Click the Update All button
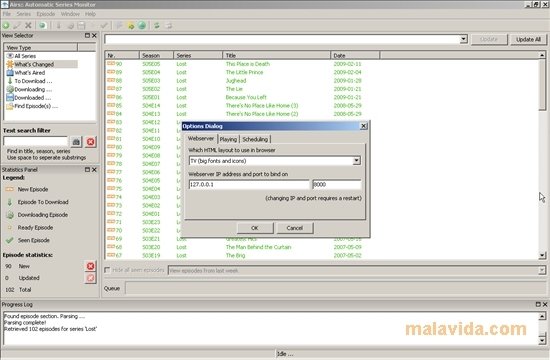 (x=528, y=39)
